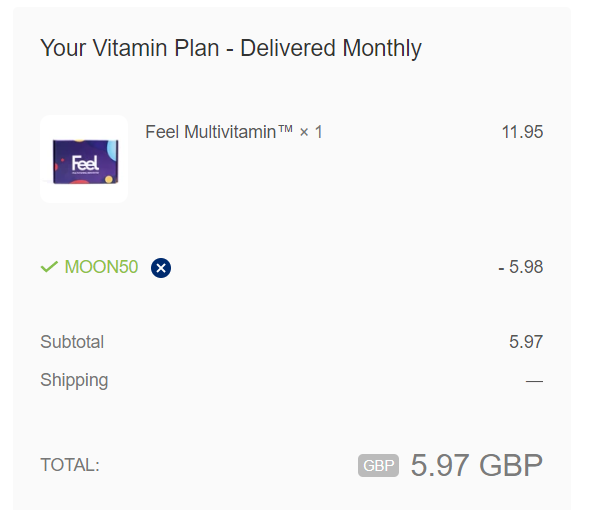
Task: Click the × 1 quantity indicator
Action: coord(311,133)
